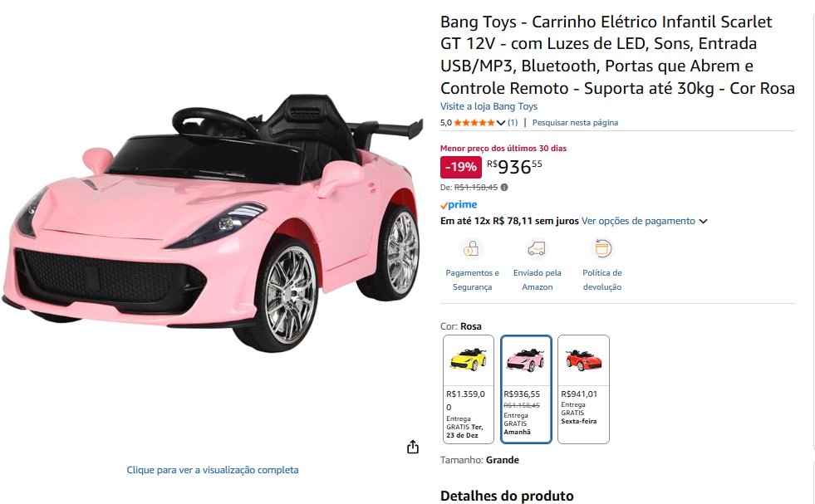The width and height of the screenshot is (815, 504).
Task: Click the Prime logo badge
Action: 459,205
